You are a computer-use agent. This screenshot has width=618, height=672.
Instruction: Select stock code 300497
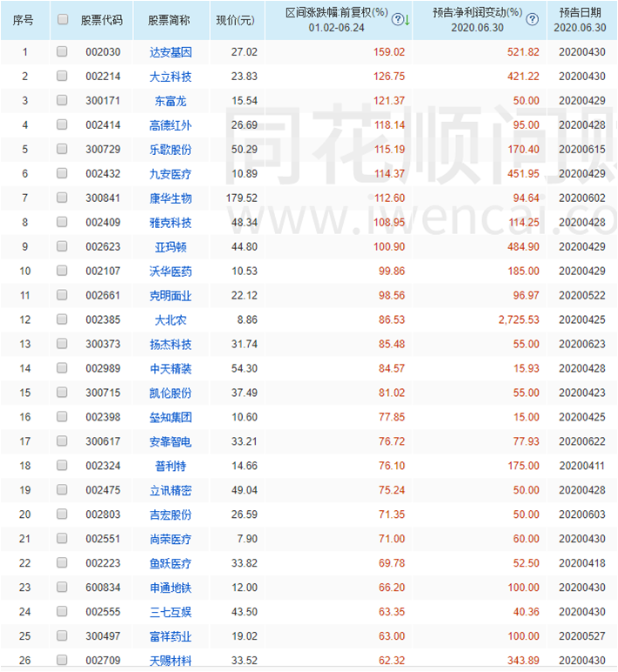tap(103, 636)
